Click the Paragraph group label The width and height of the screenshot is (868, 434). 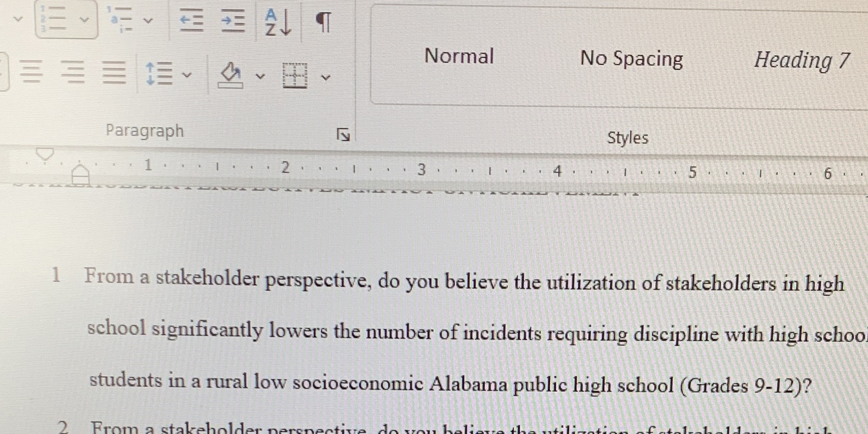[145, 130]
